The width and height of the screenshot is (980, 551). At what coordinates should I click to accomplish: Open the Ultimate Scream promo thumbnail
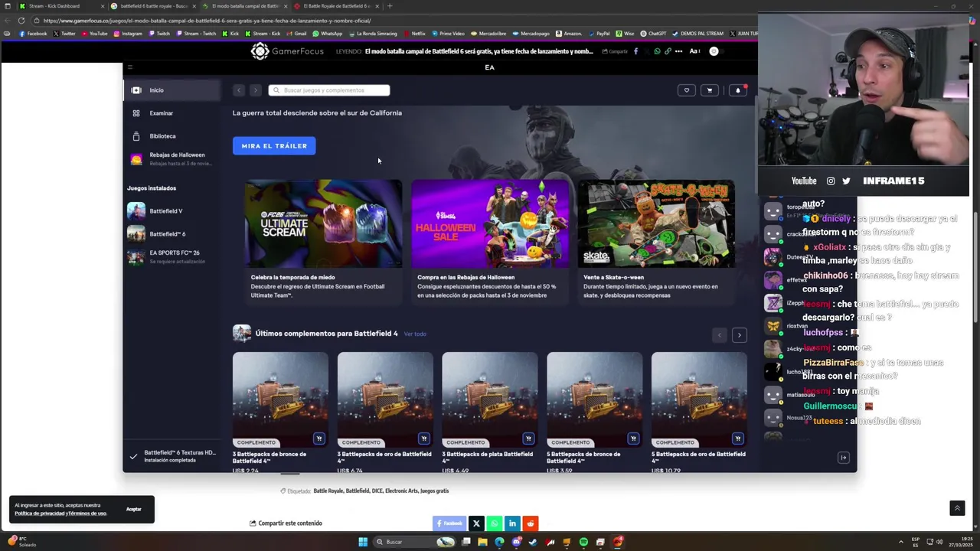(323, 223)
